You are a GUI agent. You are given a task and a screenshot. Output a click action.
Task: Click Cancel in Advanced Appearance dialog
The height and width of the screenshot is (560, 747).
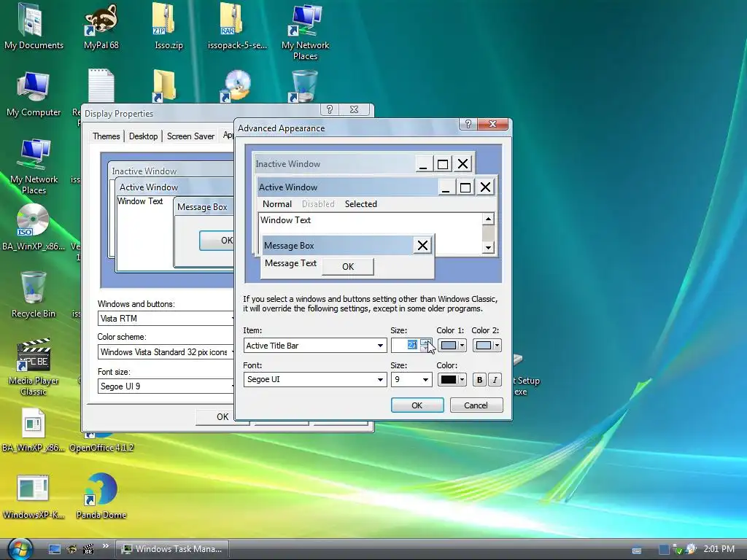[x=476, y=405]
